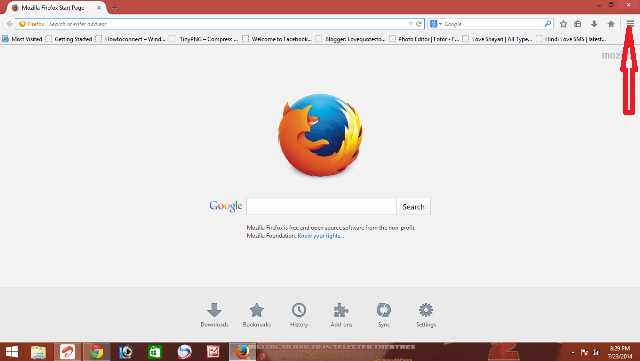Open the red Airtel app in taskbar
Screen dimensions: 640x361
click(x=67, y=352)
